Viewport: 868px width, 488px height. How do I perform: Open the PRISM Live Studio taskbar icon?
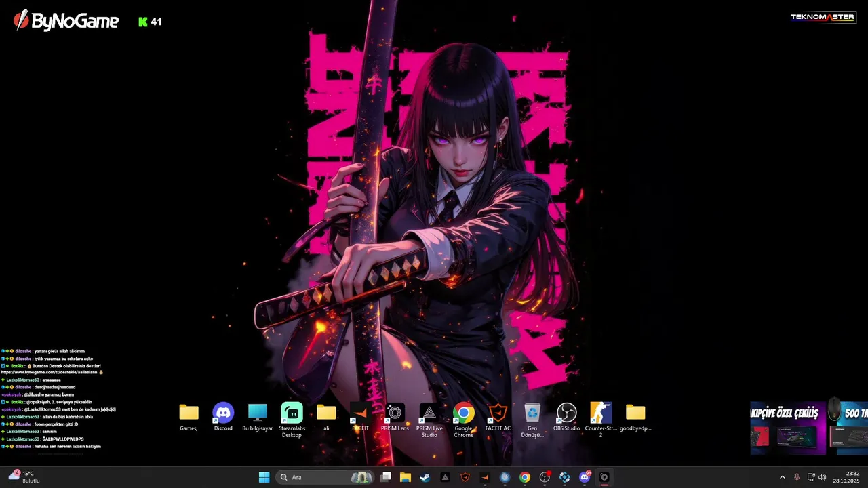[445, 477]
